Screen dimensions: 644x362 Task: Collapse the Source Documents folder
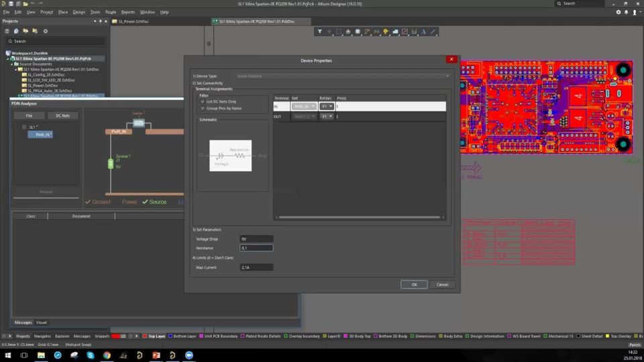pos(12,64)
